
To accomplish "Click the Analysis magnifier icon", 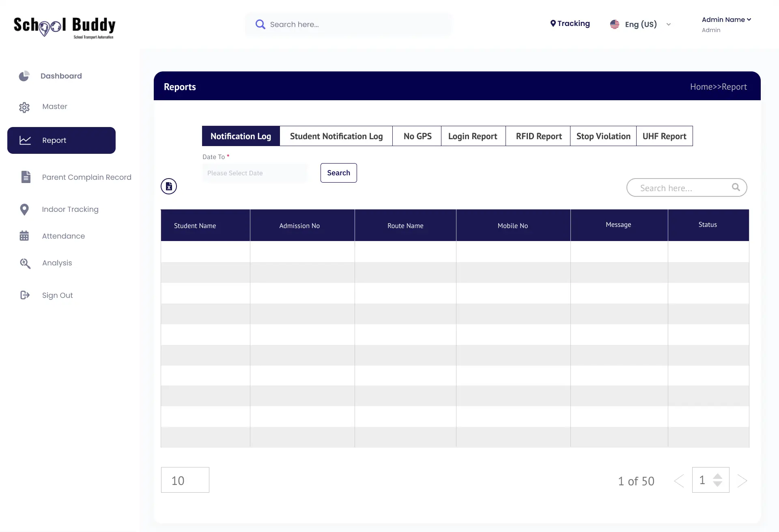I will tap(25, 263).
